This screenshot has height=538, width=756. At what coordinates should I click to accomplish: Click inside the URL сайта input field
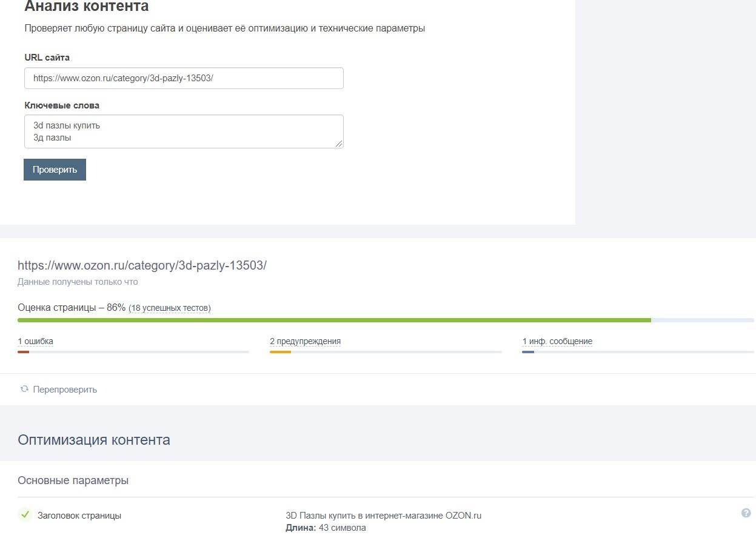tap(184, 78)
